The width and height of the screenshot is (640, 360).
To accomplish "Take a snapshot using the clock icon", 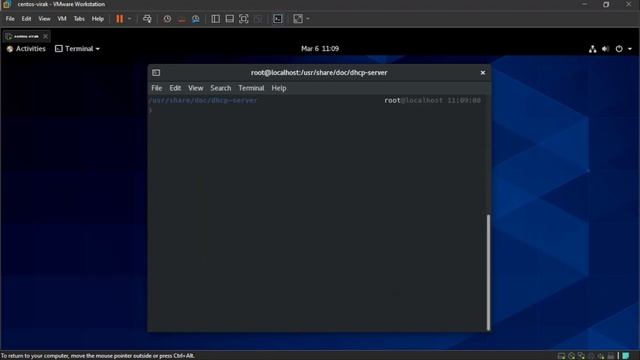I will [x=167, y=19].
